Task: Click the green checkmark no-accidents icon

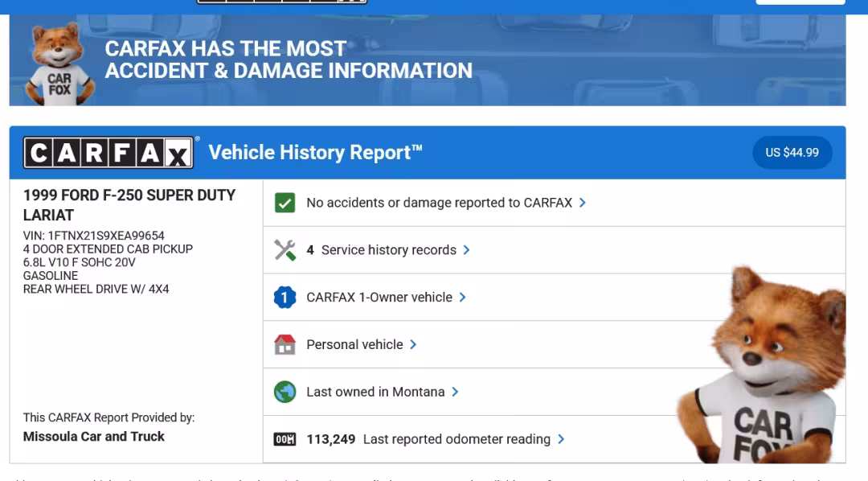Action: point(285,203)
